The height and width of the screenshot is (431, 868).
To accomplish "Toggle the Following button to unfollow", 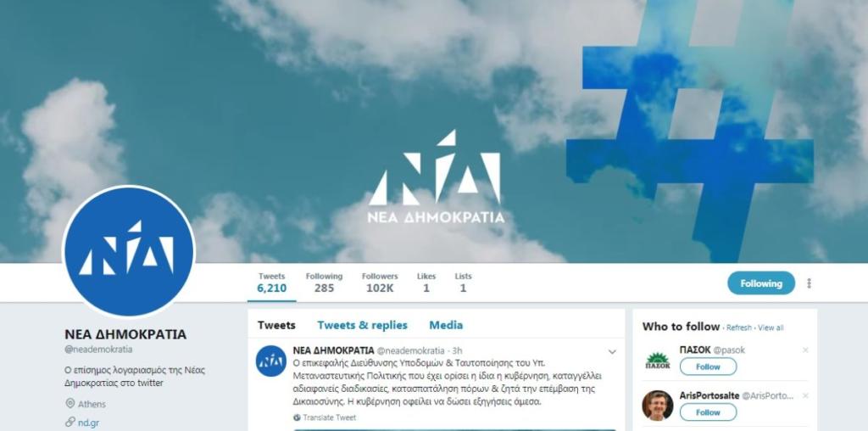I will coord(761,283).
